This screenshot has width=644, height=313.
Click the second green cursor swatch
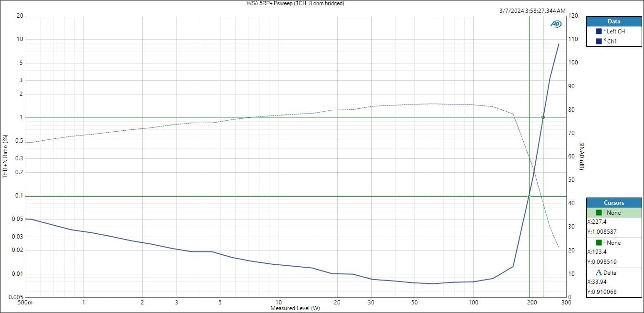pos(599,243)
